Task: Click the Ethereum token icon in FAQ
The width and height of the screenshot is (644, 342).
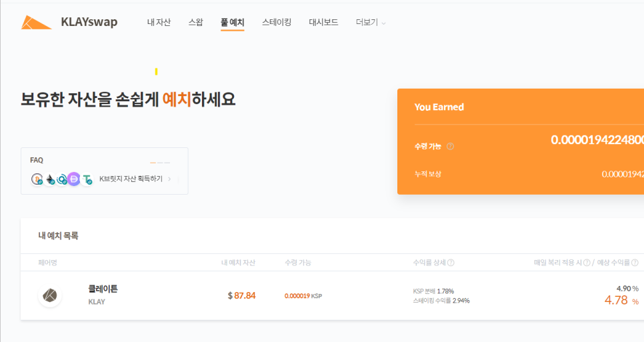Action: (x=50, y=179)
